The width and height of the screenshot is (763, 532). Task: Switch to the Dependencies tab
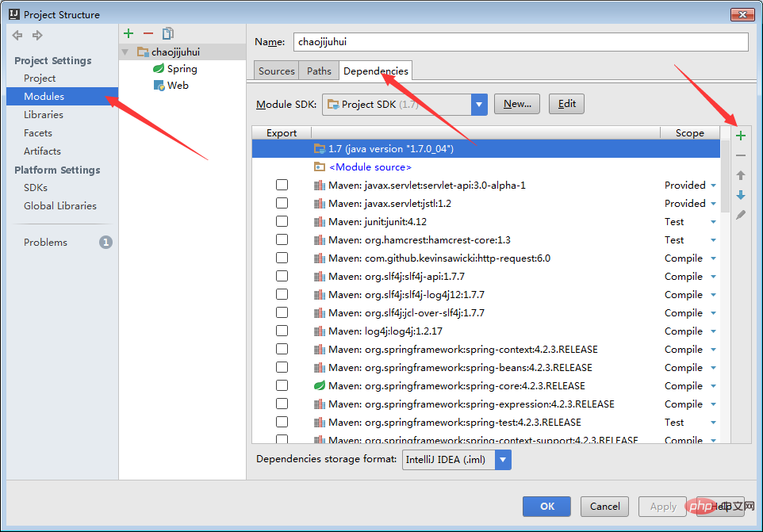376,71
